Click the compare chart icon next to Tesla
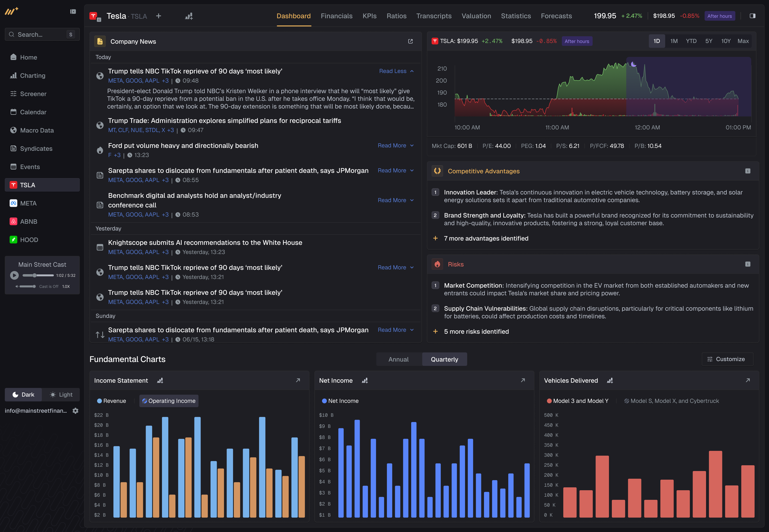 click(x=189, y=16)
